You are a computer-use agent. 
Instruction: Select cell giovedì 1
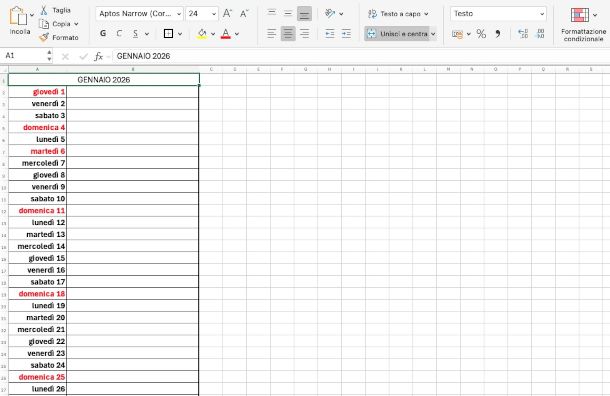37,92
